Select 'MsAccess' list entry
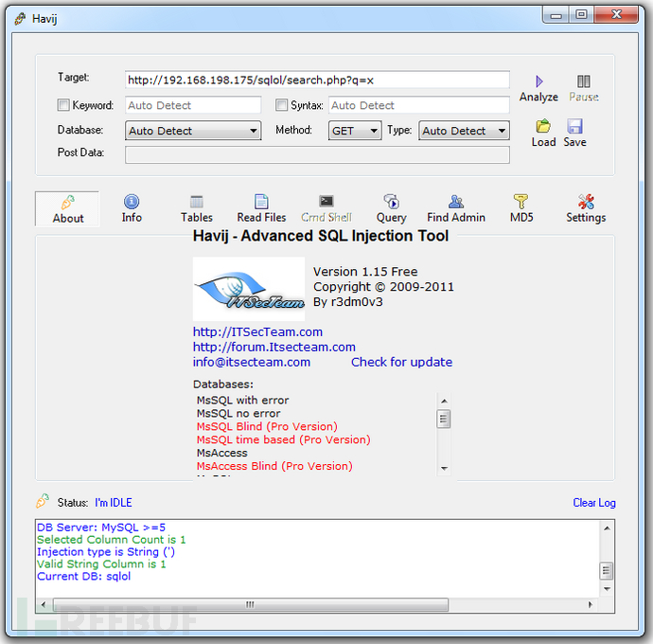Viewport: 653px width, 644px height. [222, 453]
